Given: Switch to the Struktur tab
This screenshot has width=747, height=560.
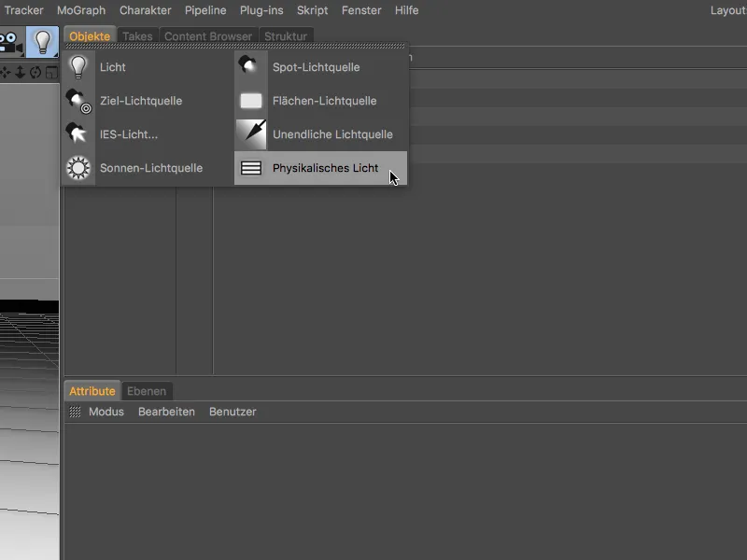Looking at the screenshot, I should [x=286, y=35].
